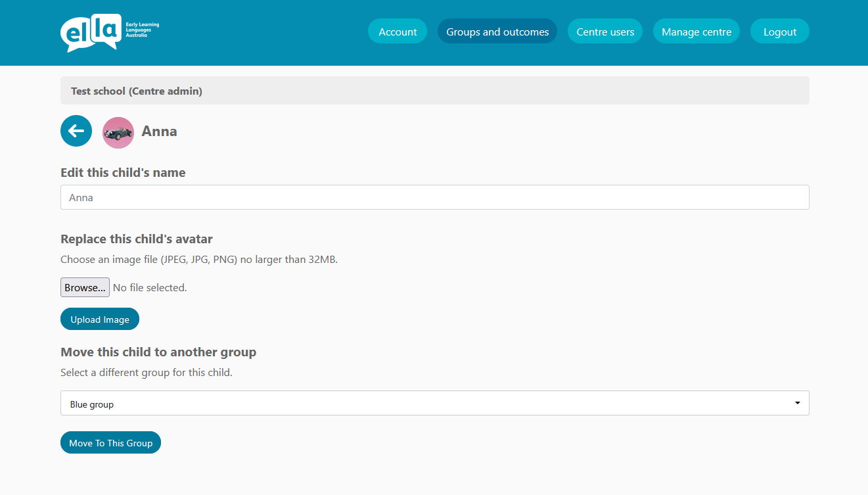Click 'Replace this child's avatar' heading
Image resolution: width=868 pixels, height=495 pixels.
[137, 239]
